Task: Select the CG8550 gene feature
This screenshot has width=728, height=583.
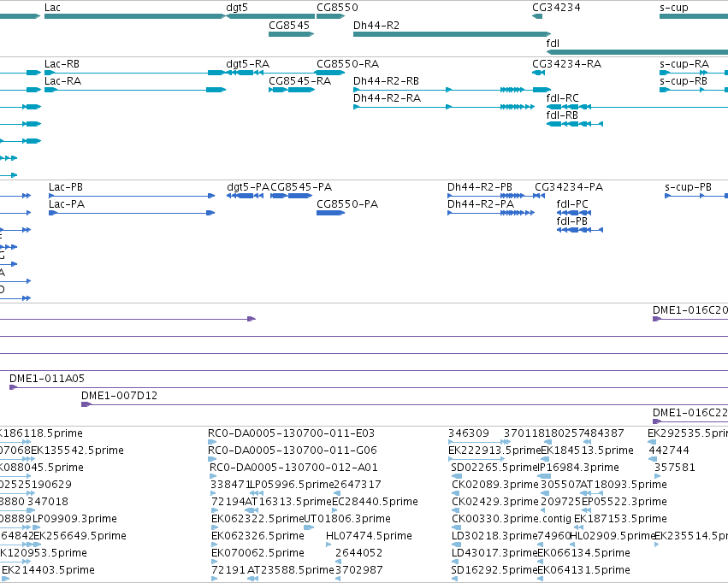Action: tap(330, 16)
